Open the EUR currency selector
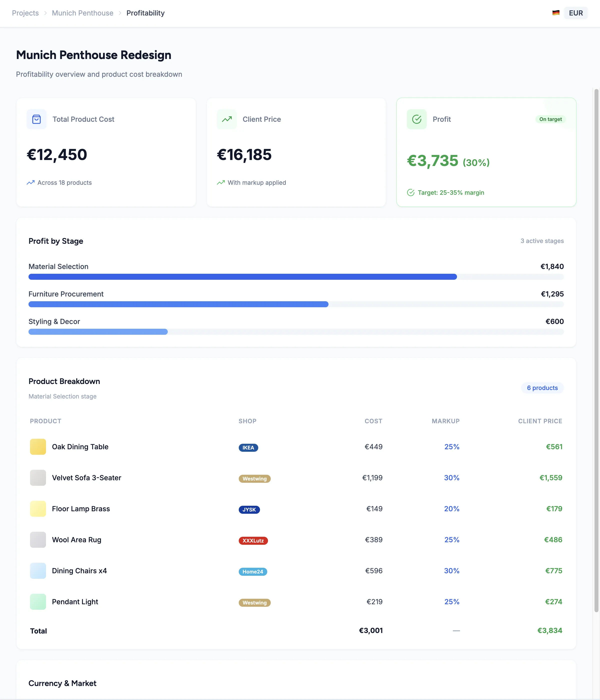The height and width of the screenshot is (700, 600). pos(576,13)
